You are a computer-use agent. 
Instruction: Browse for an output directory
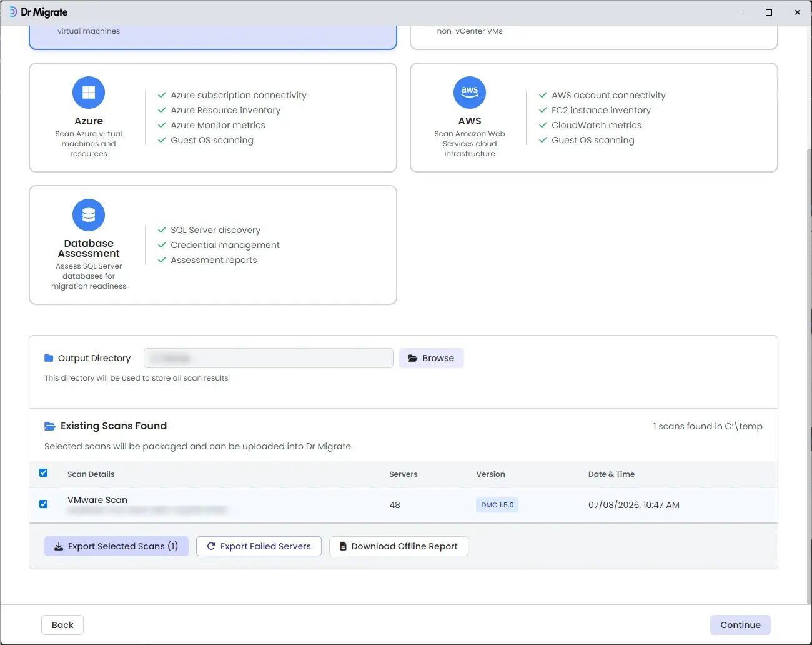pos(431,358)
